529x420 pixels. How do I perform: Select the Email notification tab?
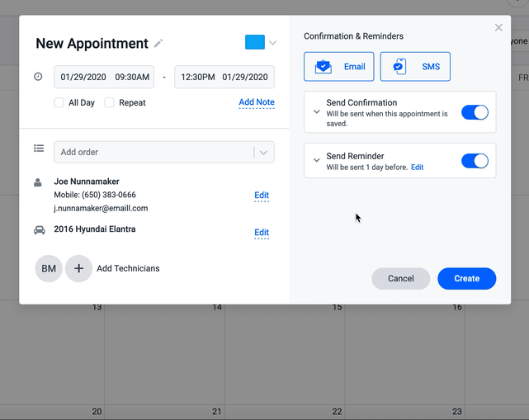coord(338,67)
